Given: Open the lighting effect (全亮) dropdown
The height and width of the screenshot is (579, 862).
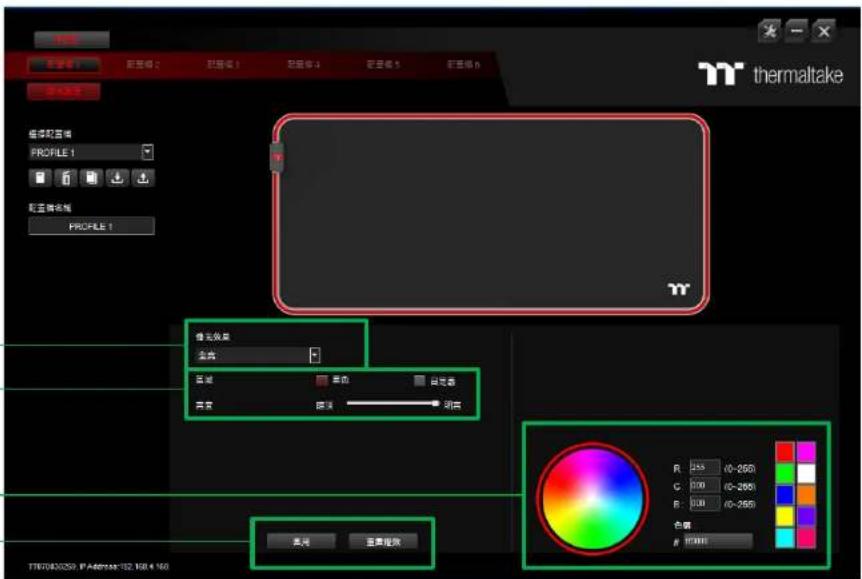Looking at the screenshot, I should pos(314,355).
